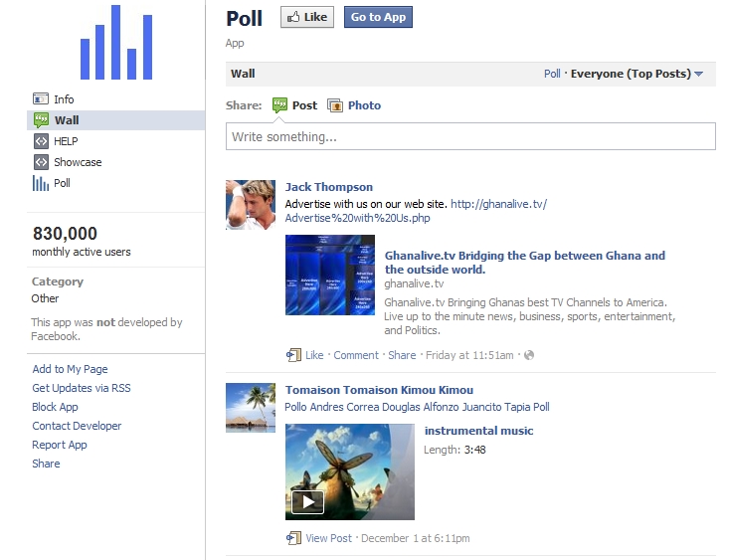Open the Info tab
Screen dimensions: 729x560
(x=64, y=99)
